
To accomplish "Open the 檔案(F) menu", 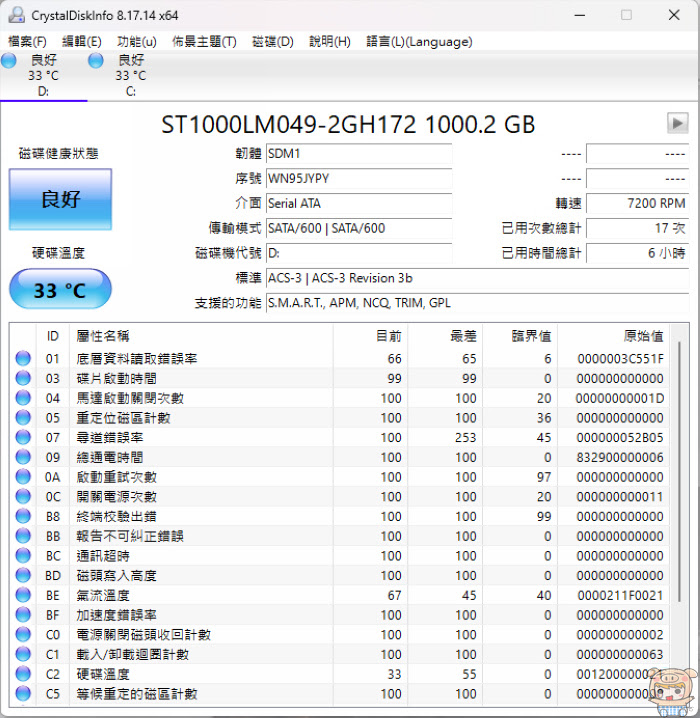I will [27, 42].
